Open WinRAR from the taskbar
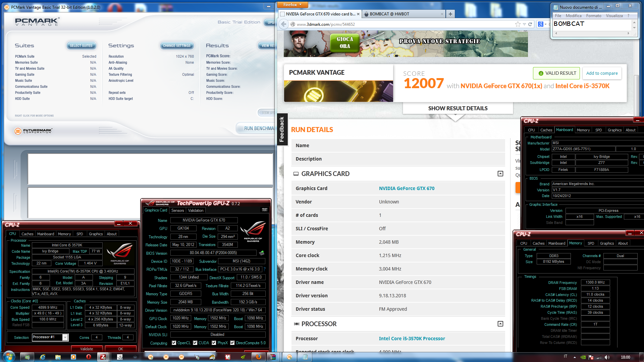Screen dimensions: 644x362 (x=273, y=357)
